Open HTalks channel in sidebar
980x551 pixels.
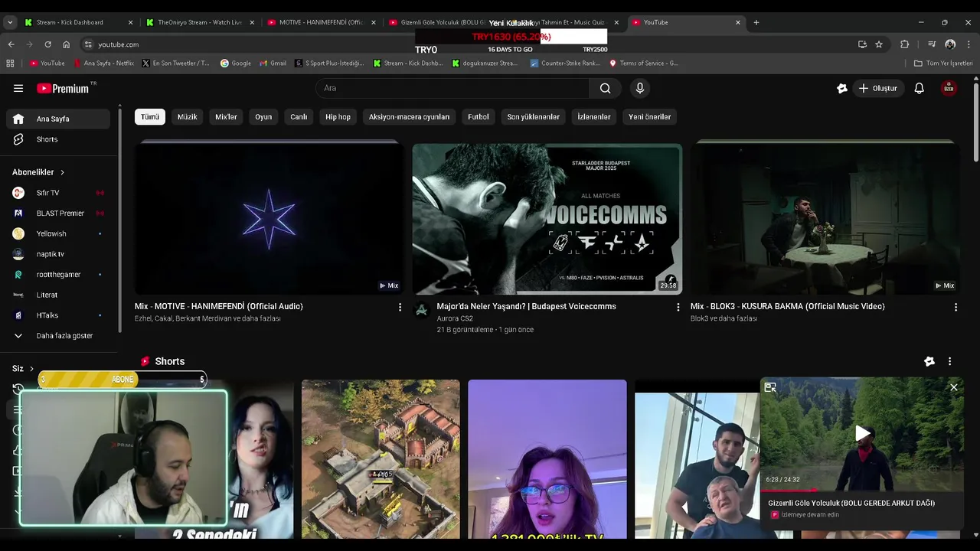pyautogui.click(x=58, y=315)
